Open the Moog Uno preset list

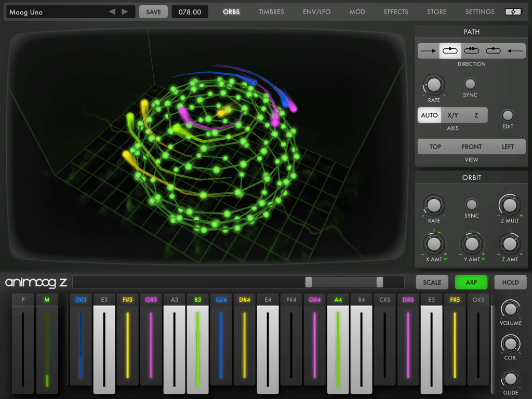[57, 12]
